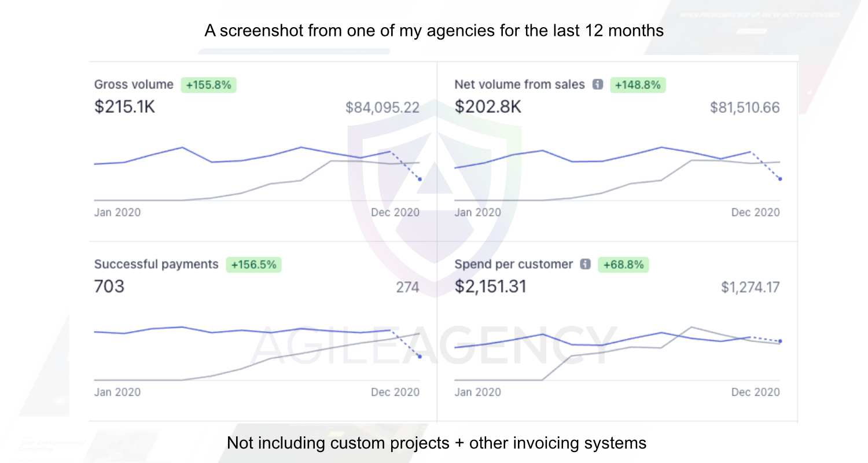Screen dimensions: 868x463
Task: Click the $84,095.22 previous period value
Action: point(382,107)
